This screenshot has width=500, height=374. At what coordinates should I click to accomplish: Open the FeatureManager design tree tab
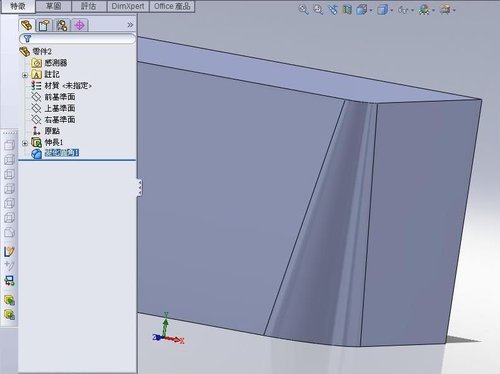click(x=27, y=25)
